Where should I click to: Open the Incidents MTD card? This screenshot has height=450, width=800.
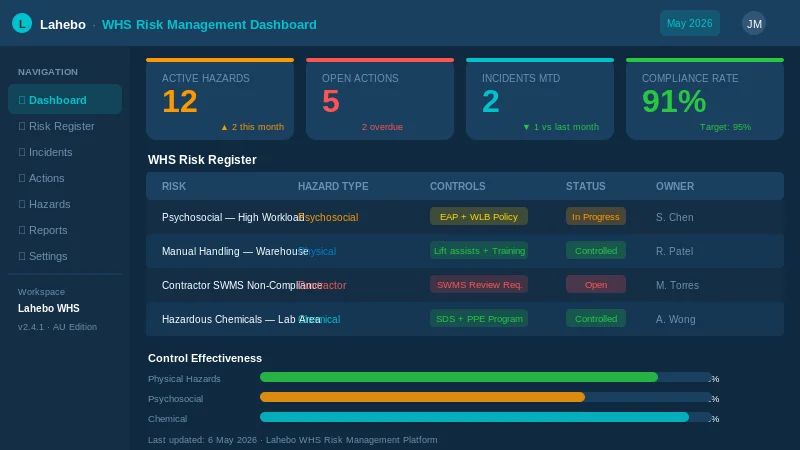(540, 99)
